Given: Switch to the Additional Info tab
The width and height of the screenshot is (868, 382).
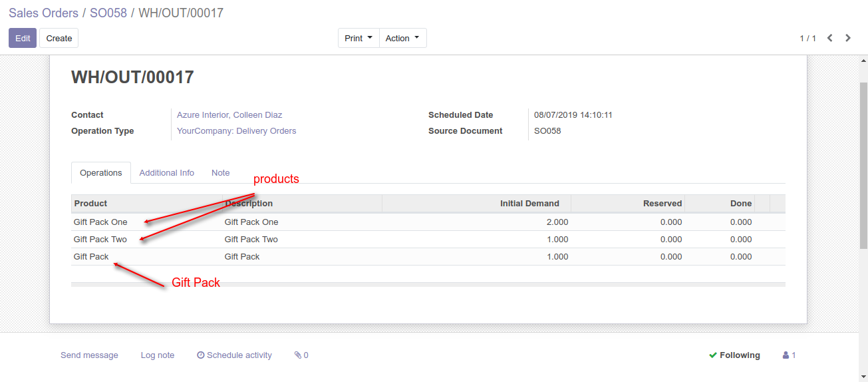Looking at the screenshot, I should point(167,173).
